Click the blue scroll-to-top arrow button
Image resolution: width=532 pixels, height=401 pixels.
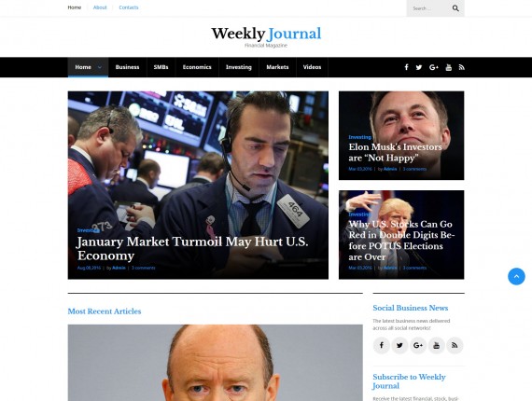[x=516, y=276]
